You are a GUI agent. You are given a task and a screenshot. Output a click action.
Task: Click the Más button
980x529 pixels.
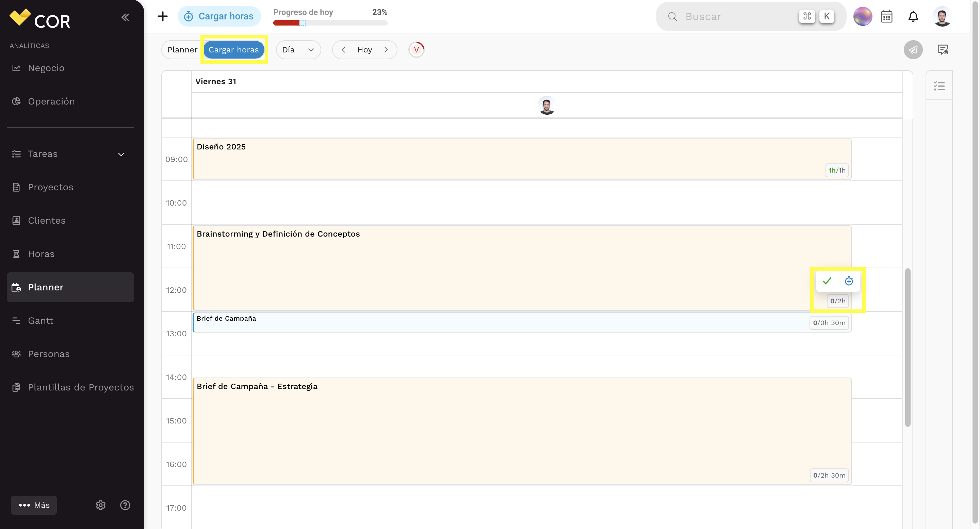(x=34, y=505)
